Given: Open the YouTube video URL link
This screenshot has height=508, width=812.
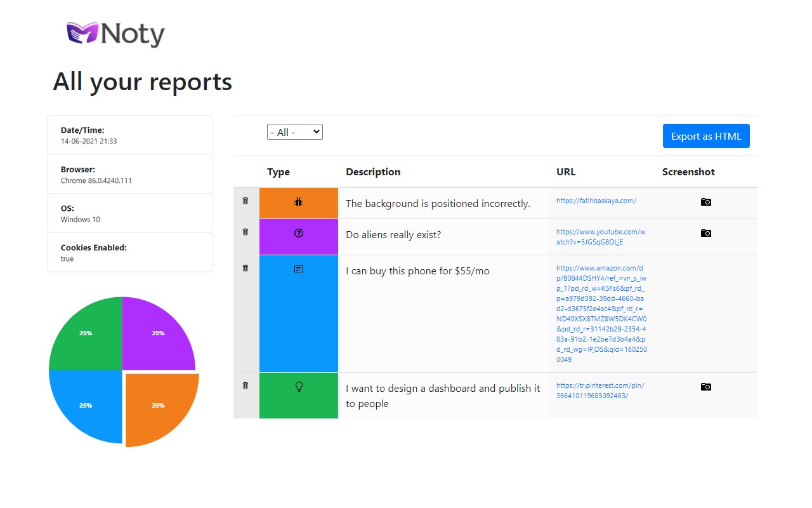Looking at the screenshot, I should [x=600, y=237].
